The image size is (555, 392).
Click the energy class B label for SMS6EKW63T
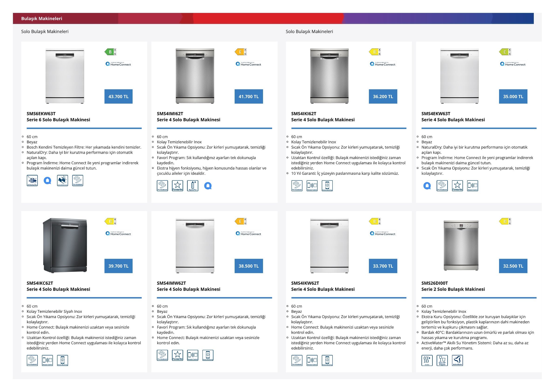click(x=110, y=52)
